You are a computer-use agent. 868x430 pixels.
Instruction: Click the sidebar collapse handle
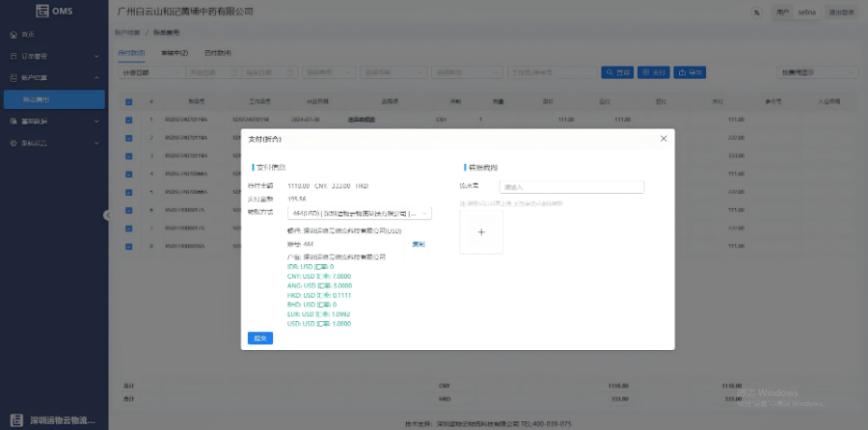point(106,215)
